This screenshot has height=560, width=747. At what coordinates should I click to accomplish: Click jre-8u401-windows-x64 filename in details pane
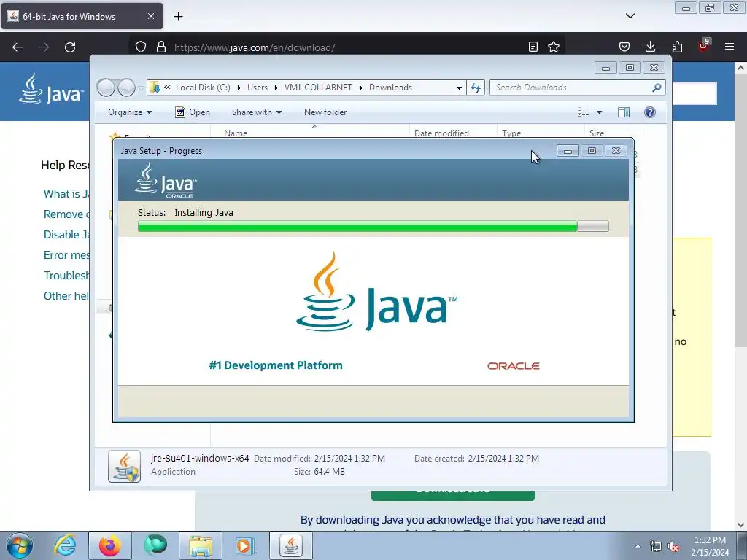[200, 458]
